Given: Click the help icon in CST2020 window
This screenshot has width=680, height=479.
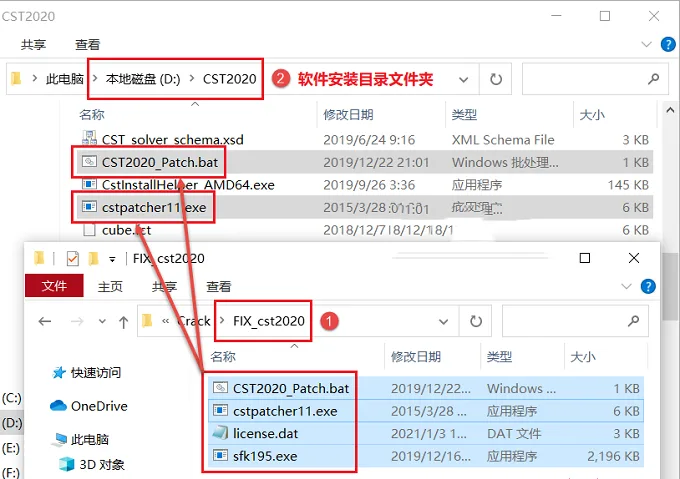Looking at the screenshot, I should pos(668,44).
